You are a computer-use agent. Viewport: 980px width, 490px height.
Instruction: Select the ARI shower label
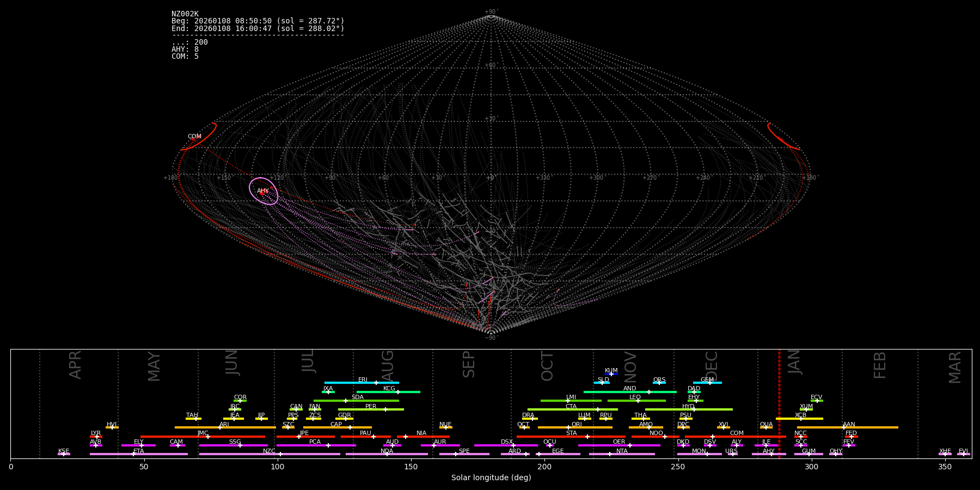(224, 425)
